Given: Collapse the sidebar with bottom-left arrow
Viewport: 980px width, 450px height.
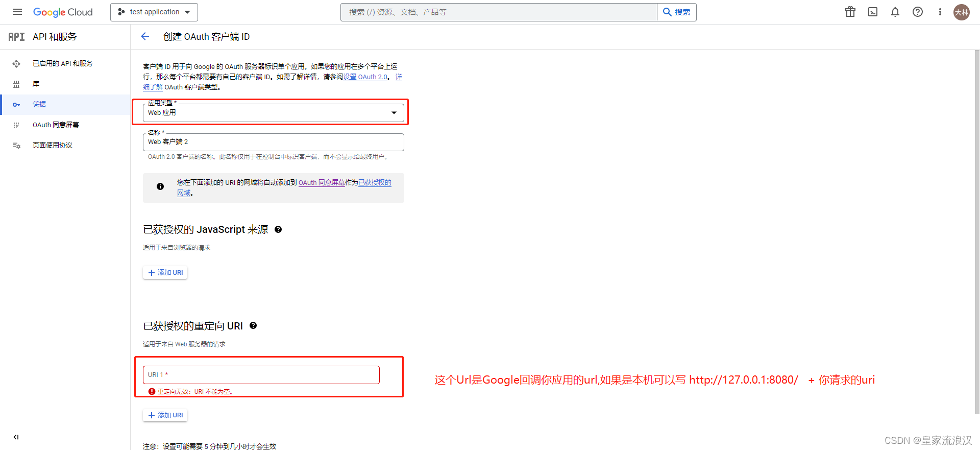Looking at the screenshot, I should pyautogui.click(x=16, y=437).
